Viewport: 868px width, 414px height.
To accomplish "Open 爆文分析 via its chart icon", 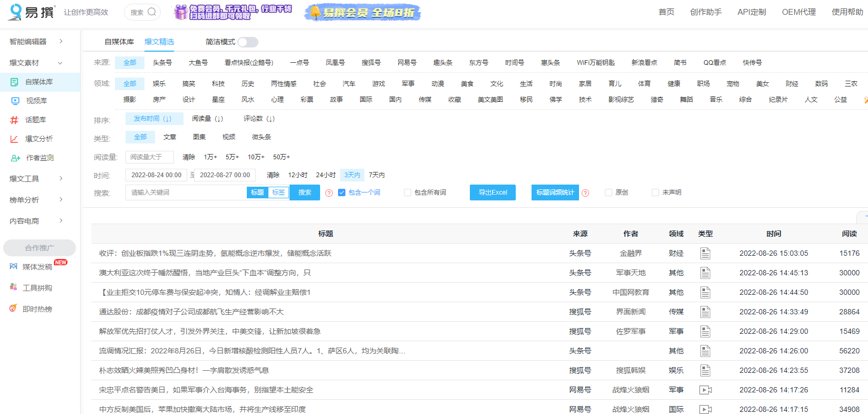I will 14,139.
